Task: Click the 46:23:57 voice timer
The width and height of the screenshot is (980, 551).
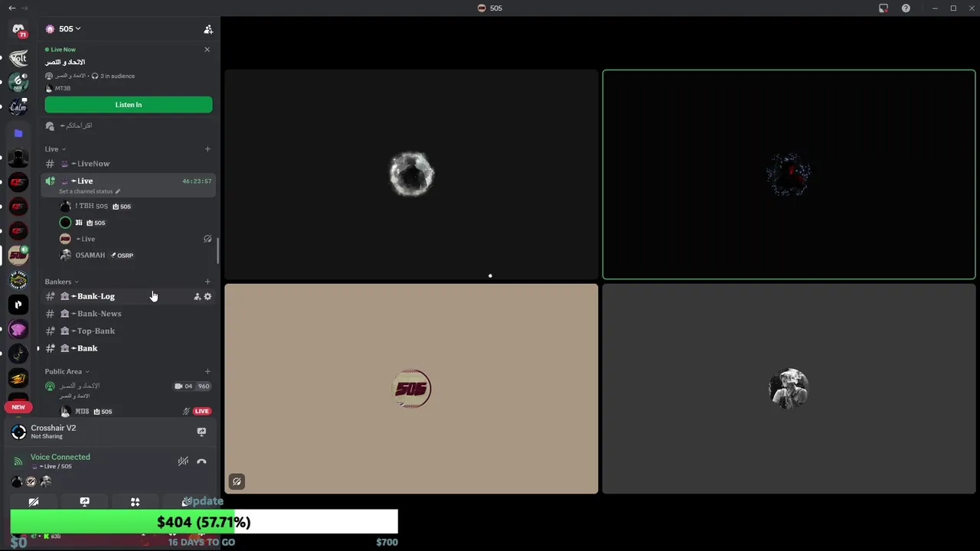Action: [x=197, y=181]
